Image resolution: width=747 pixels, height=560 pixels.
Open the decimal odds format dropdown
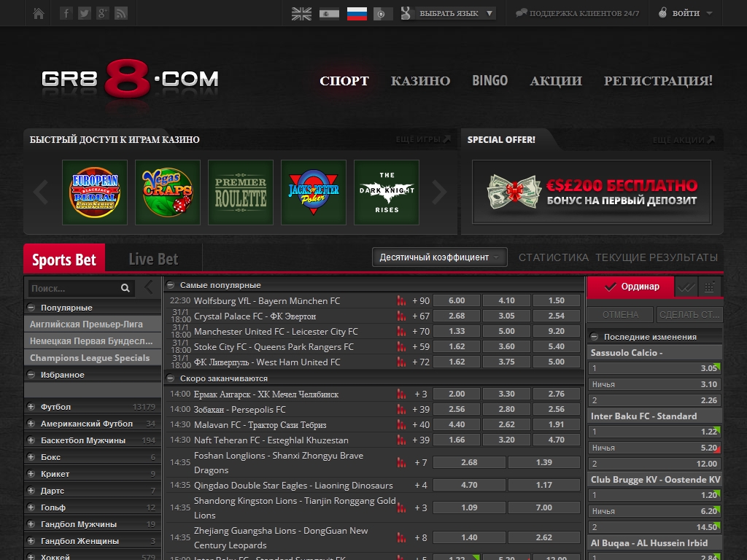tap(439, 257)
